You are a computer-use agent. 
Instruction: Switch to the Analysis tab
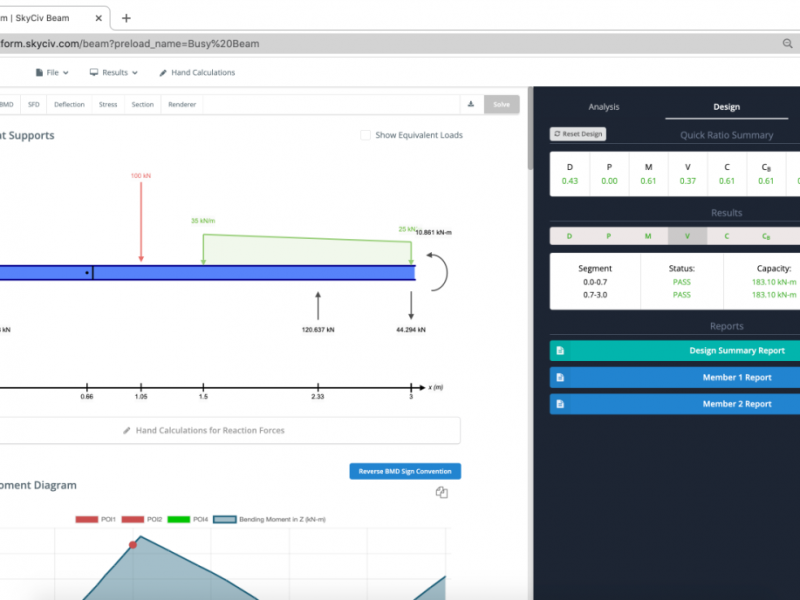point(604,107)
